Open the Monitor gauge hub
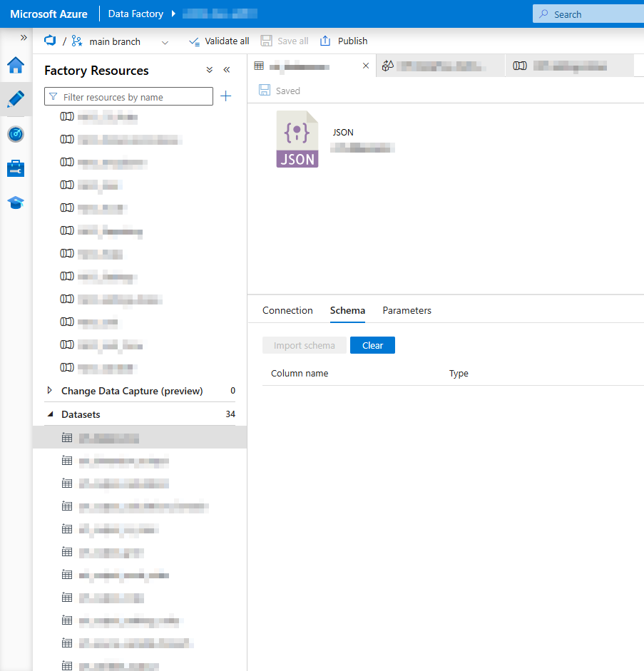 tap(16, 134)
